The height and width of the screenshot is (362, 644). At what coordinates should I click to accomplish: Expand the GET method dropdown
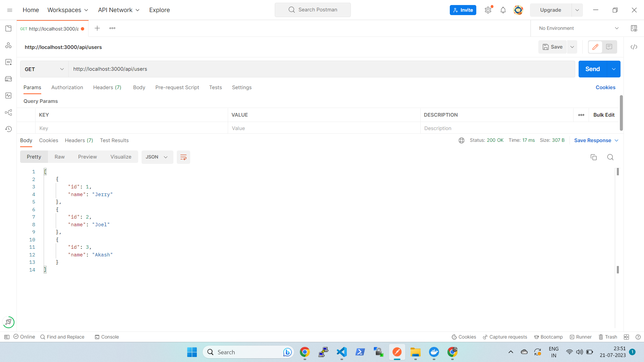[x=44, y=69]
